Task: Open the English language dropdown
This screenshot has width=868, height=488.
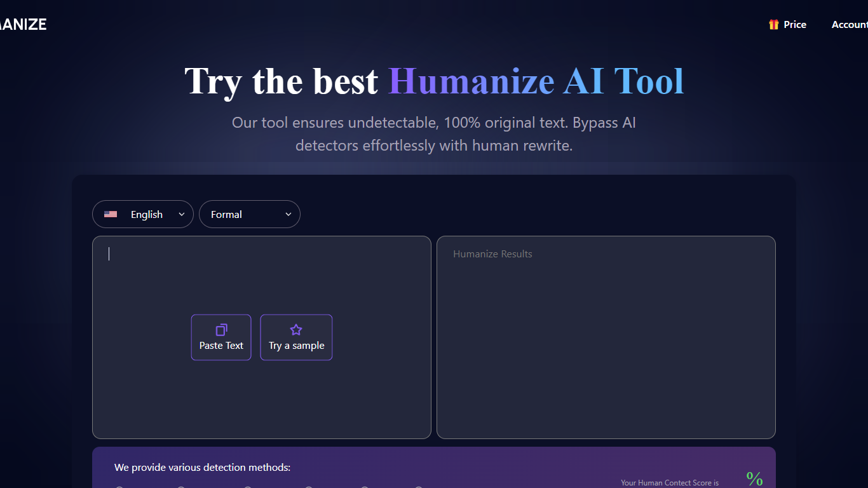Action: (142, 214)
